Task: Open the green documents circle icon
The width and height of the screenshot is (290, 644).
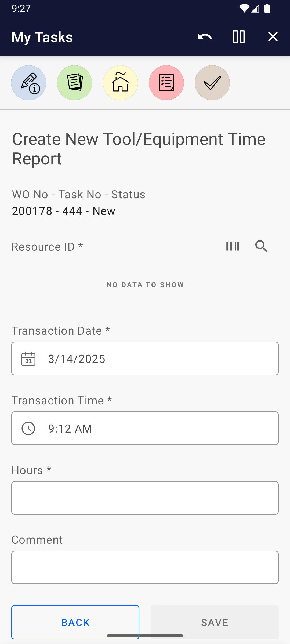Action: pos(74,83)
